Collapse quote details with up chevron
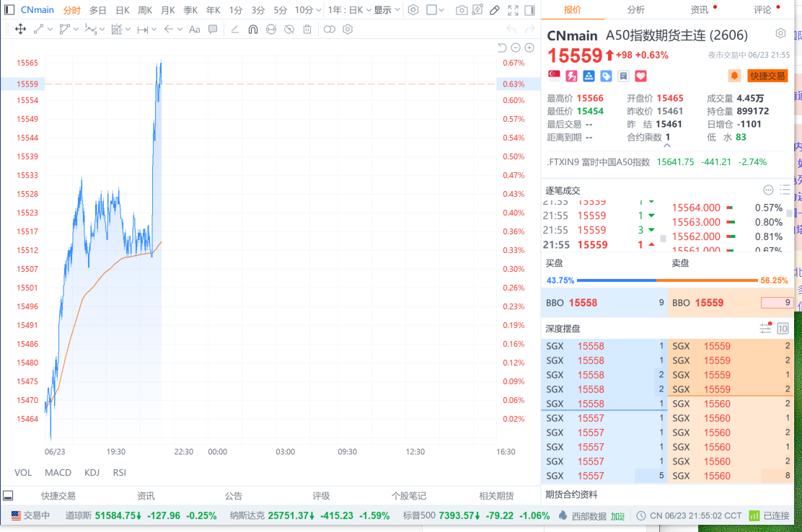Viewport: 802px width, 532px height. click(667, 146)
